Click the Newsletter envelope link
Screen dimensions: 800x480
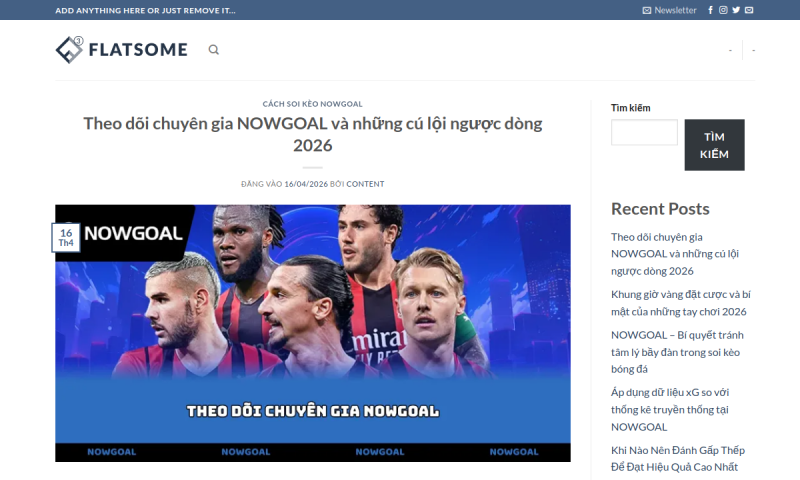[669, 10]
